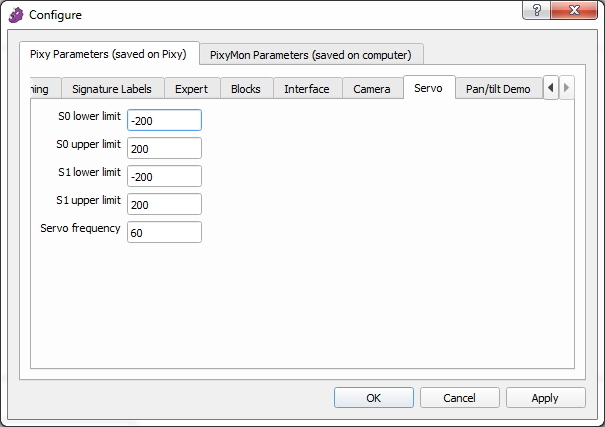
Task: Open the Blocks tab
Action: click(245, 89)
